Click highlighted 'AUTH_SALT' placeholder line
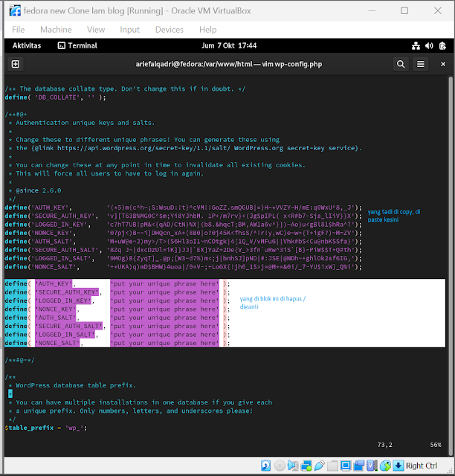Screen dimensions: 455x476 tap(117, 318)
